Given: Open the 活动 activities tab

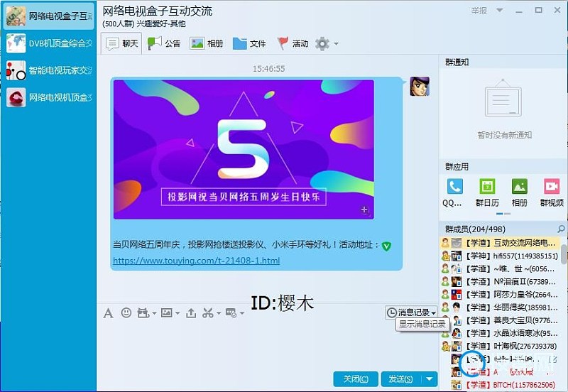Looking at the screenshot, I should [x=293, y=43].
